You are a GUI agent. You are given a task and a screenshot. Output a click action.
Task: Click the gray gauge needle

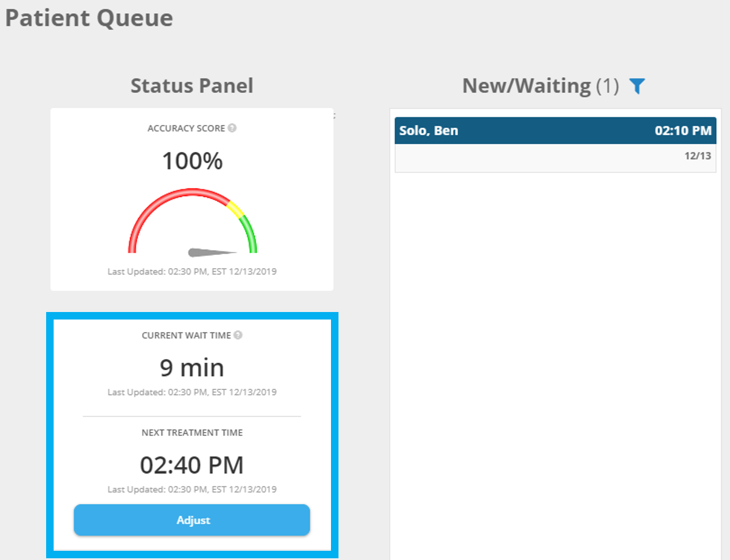point(211,252)
